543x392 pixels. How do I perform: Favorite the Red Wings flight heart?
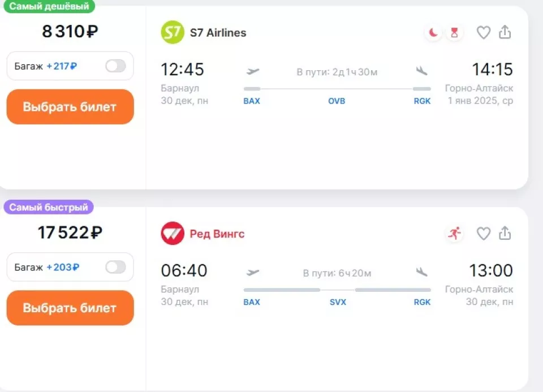click(483, 234)
